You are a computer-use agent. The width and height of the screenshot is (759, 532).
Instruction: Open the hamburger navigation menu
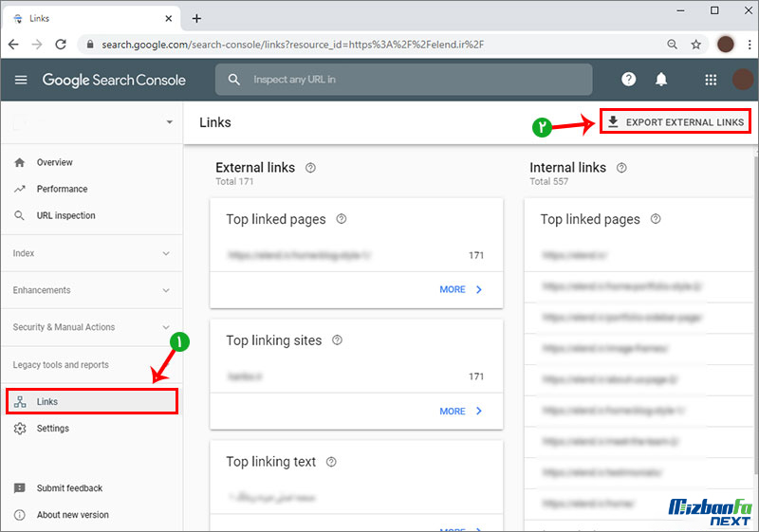[21, 80]
